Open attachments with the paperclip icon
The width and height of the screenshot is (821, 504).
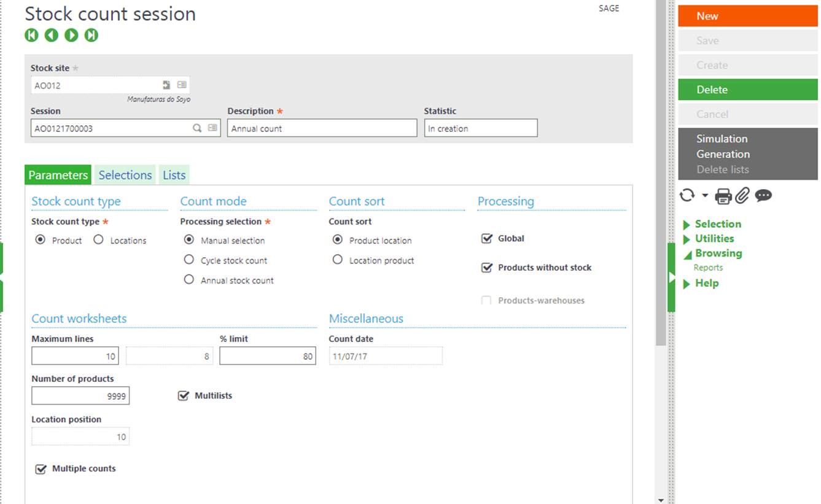coord(742,195)
